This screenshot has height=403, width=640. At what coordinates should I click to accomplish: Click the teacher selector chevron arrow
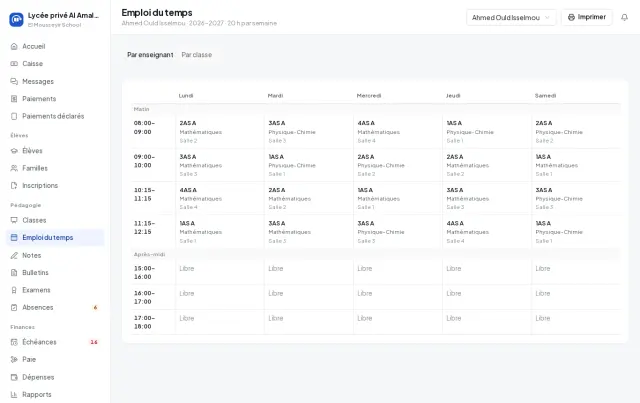tap(547, 18)
